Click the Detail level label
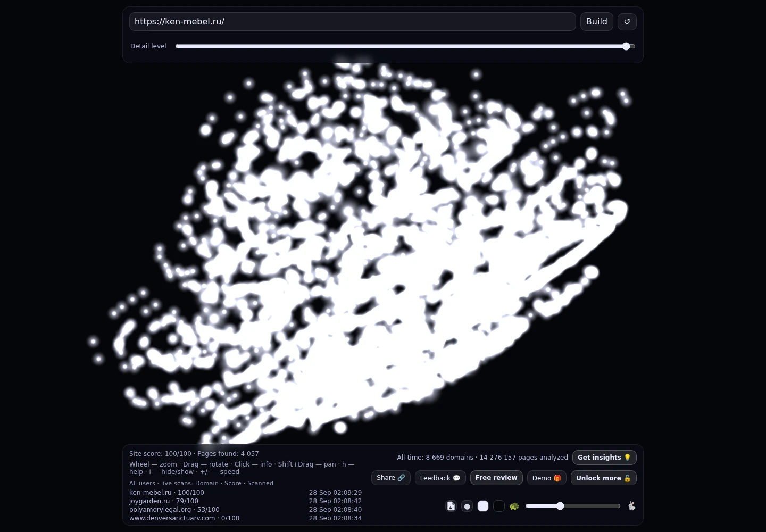 tap(148, 46)
